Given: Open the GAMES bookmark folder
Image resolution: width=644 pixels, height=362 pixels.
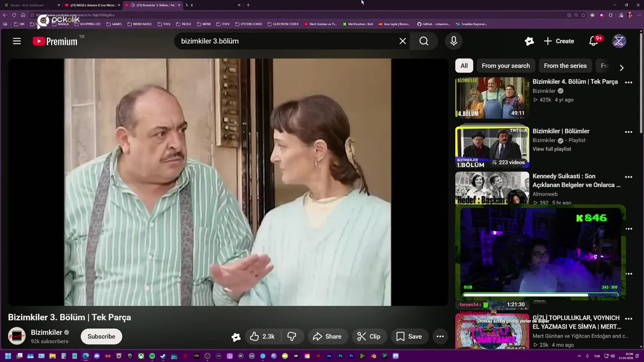Looking at the screenshot, I should point(114,24).
